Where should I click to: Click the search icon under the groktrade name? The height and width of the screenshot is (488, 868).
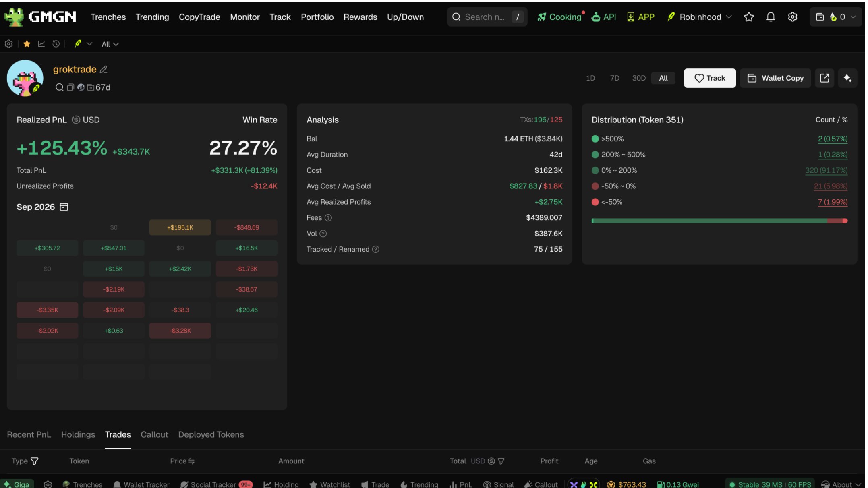(x=59, y=87)
